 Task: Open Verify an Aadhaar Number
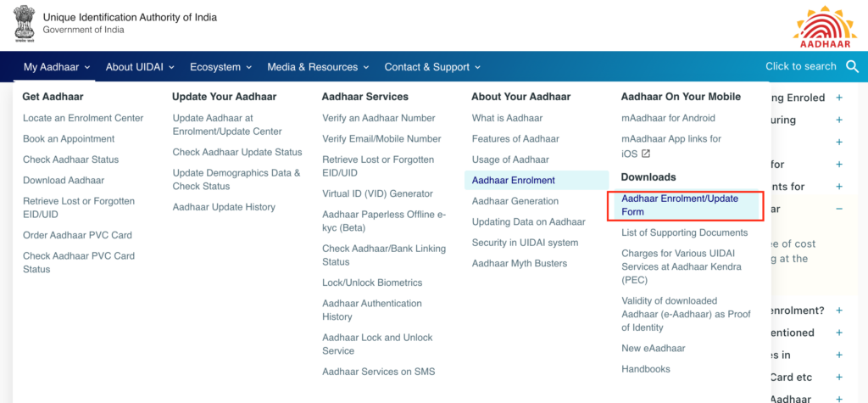379,118
